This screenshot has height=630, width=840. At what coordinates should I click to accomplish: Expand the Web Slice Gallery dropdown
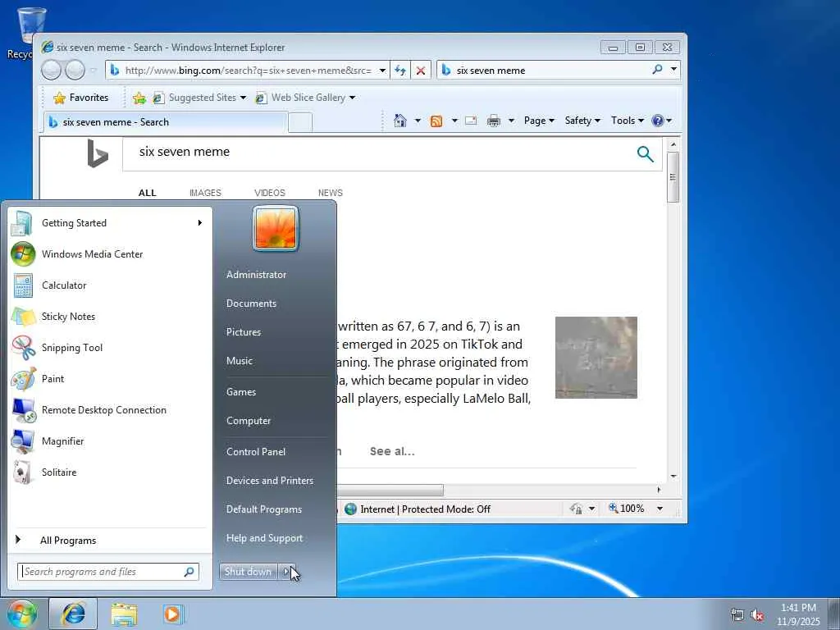tap(352, 98)
